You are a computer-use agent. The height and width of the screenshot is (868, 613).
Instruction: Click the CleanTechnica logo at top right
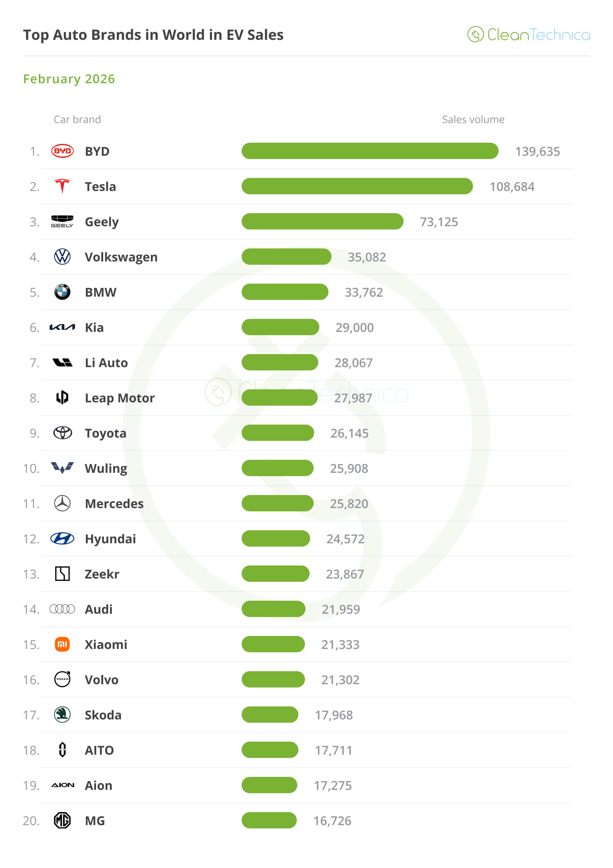528,35
